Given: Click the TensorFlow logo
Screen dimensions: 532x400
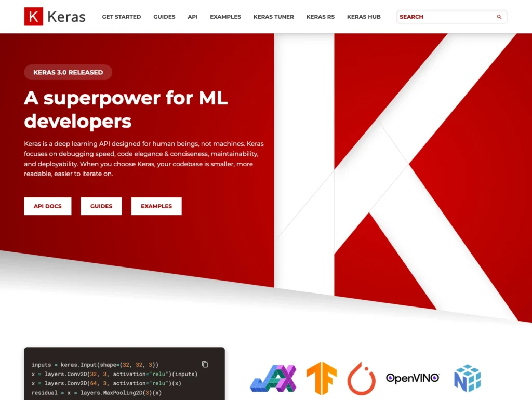Looking at the screenshot, I should 322,378.
